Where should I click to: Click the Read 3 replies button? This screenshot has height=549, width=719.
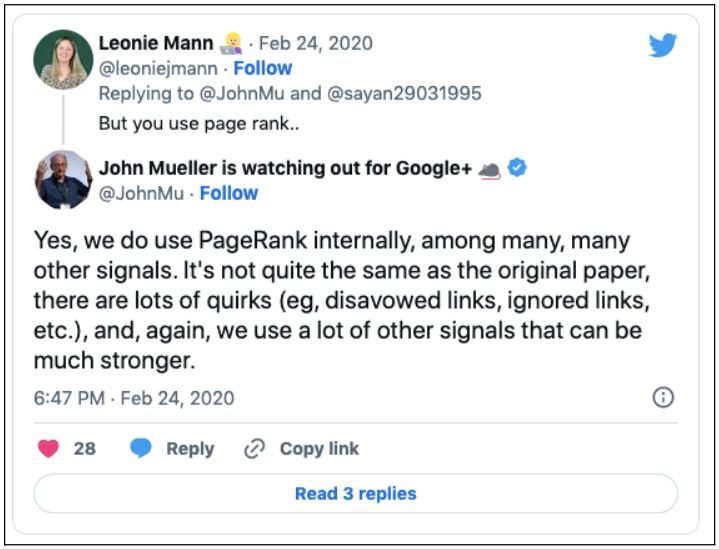point(355,494)
